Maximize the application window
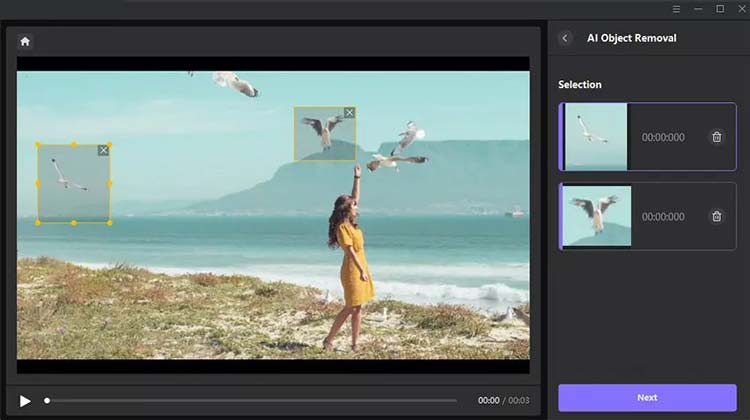Image resolution: width=750 pixels, height=420 pixels. [720, 9]
